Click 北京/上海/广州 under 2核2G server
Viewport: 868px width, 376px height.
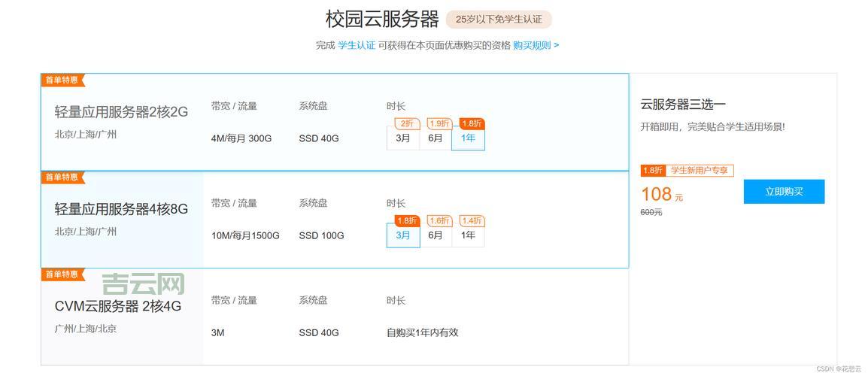pyautogui.click(x=86, y=134)
